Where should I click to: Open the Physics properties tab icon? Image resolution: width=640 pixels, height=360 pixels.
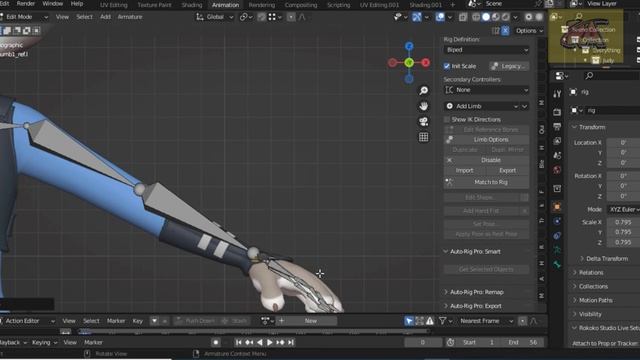pyautogui.click(x=557, y=221)
